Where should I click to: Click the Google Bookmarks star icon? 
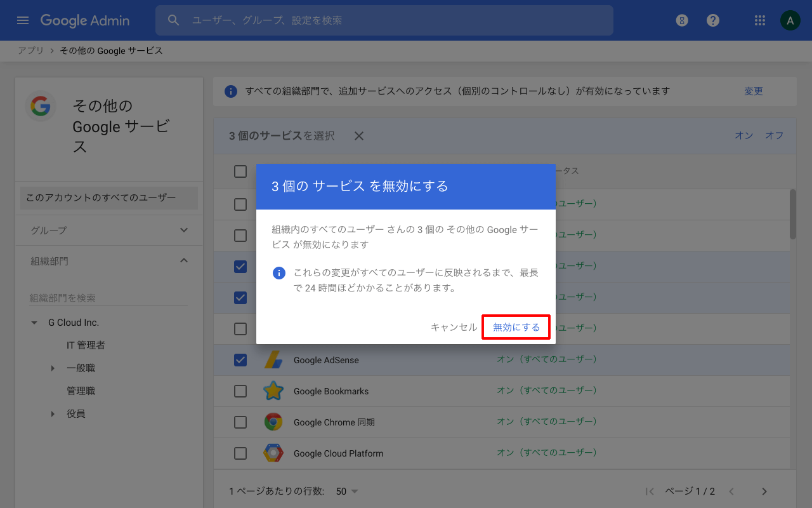(x=273, y=391)
